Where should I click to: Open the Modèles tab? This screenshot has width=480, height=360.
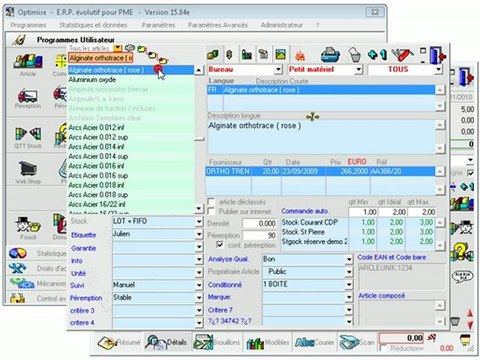pyautogui.click(x=268, y=342)
